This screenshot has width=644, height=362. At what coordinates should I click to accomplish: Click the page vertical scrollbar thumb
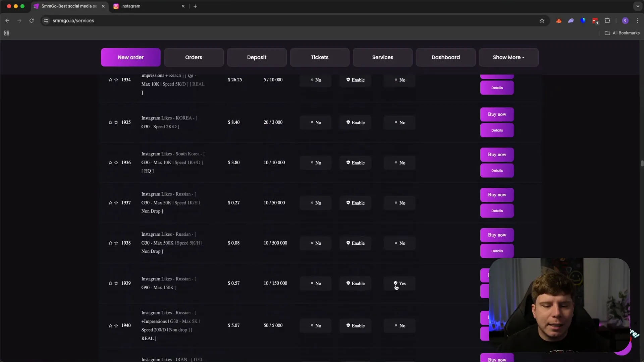click(642, 163)
